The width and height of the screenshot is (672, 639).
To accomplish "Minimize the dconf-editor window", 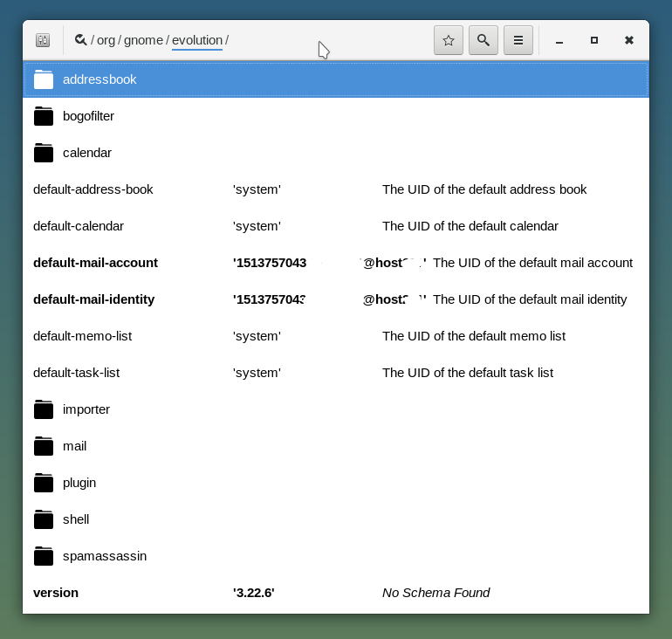I will 559,40.
